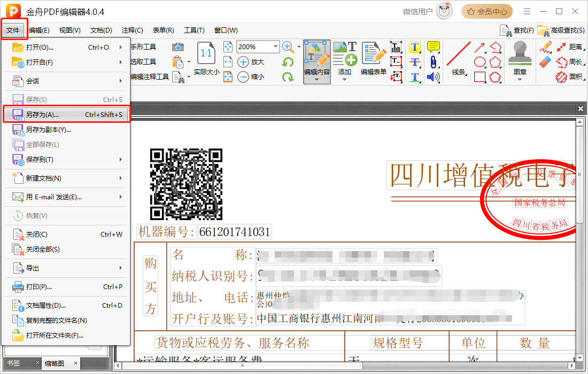Viewport: 588px width, 374px height.
Task: Switch to the 缩略图 tab
Action: tap(55, 363)
